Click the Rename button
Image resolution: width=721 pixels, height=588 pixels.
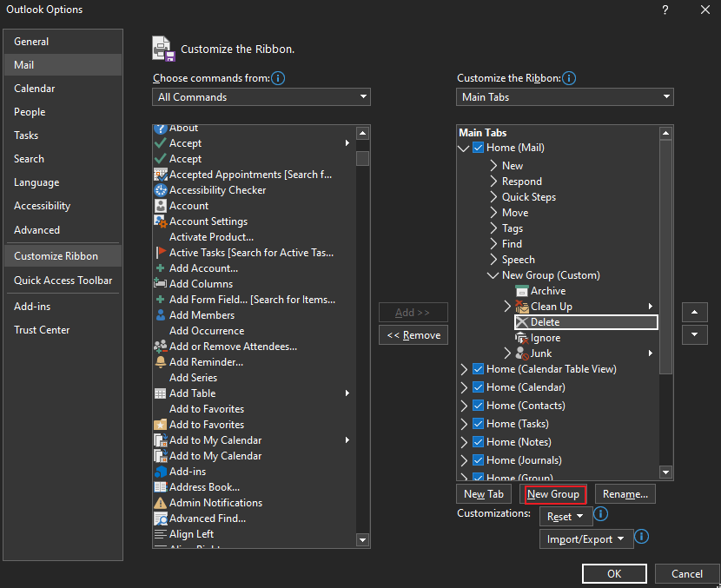point(625,493)
